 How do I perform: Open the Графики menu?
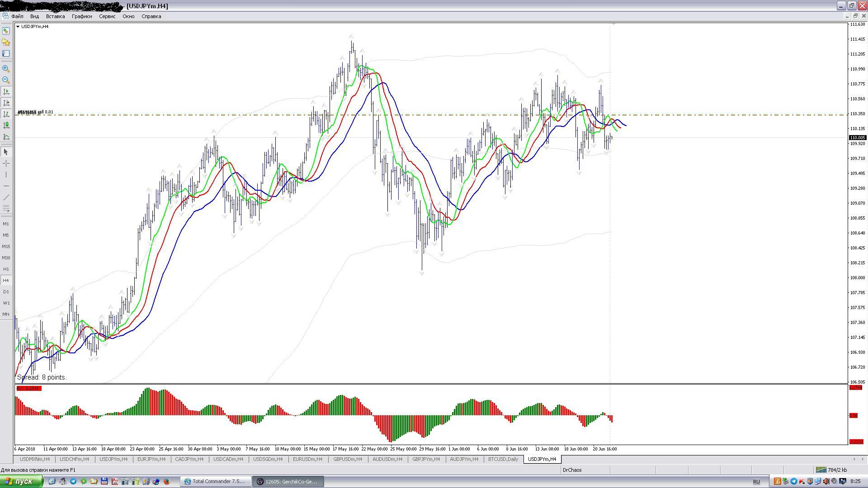(x=82, y=16)
